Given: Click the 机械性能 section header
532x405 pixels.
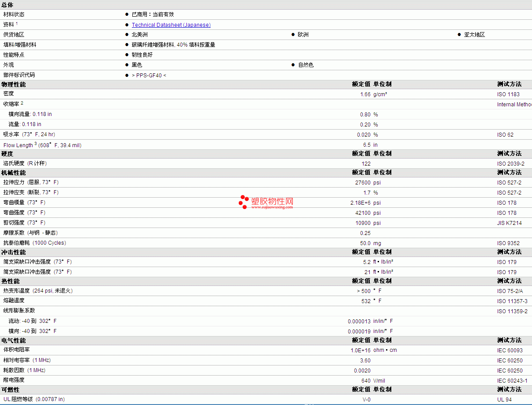Looking at the screenshot, I should click(14, 173).
